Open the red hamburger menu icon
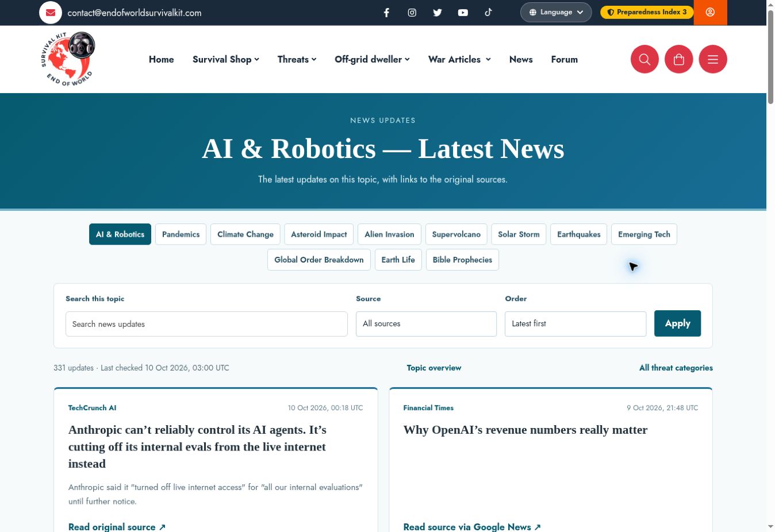This screenshot has height=532, width=775. click(x=713, y=59)
